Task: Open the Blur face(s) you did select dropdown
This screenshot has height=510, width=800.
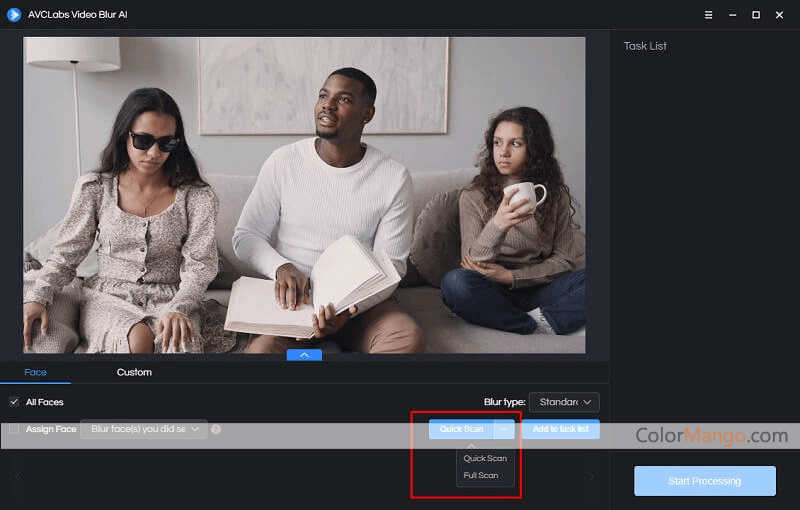Action: (x=144, y=429)
